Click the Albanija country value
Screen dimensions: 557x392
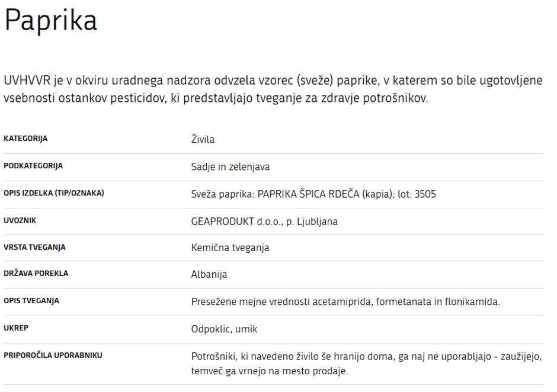pos(209,275)
